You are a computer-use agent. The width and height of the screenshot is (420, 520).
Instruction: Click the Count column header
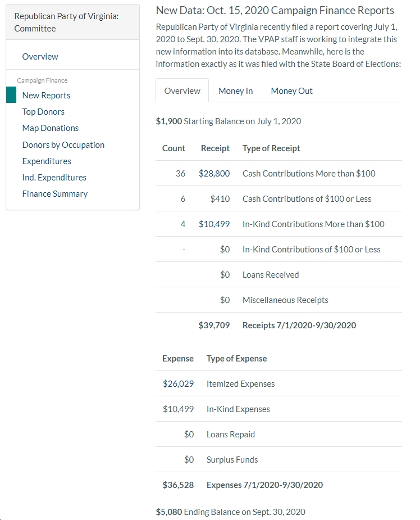pos(174,148)
